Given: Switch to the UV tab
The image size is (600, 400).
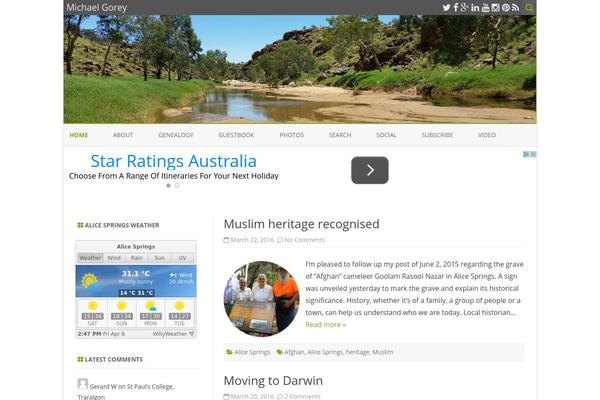Looking at the screenshot, I should pyautogui.click(x=183, y=258).
